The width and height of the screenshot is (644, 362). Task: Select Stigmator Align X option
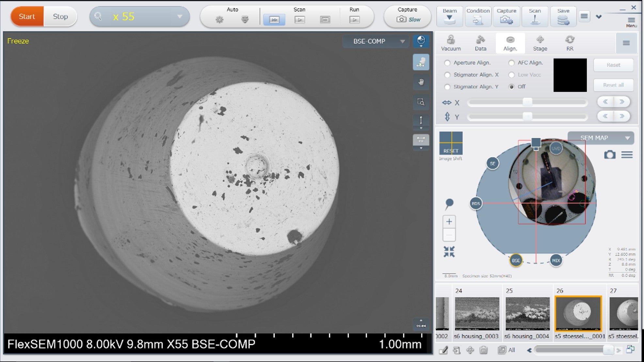pos(447,75)
